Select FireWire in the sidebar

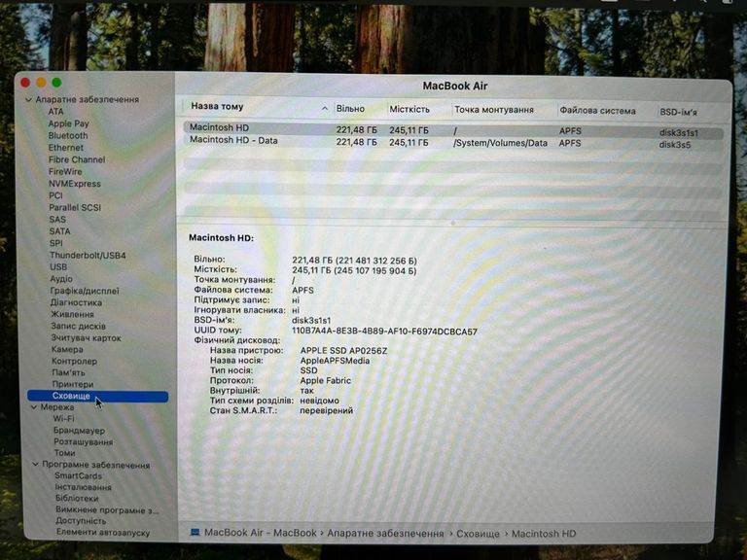(x=65, y=171)
